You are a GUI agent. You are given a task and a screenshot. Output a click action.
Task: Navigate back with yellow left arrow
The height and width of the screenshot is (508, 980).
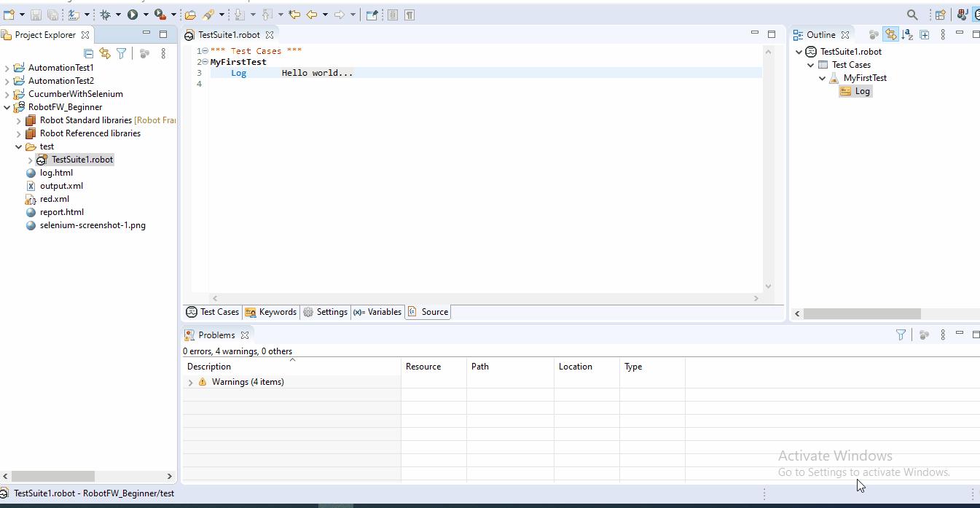(x=312, y=15)
